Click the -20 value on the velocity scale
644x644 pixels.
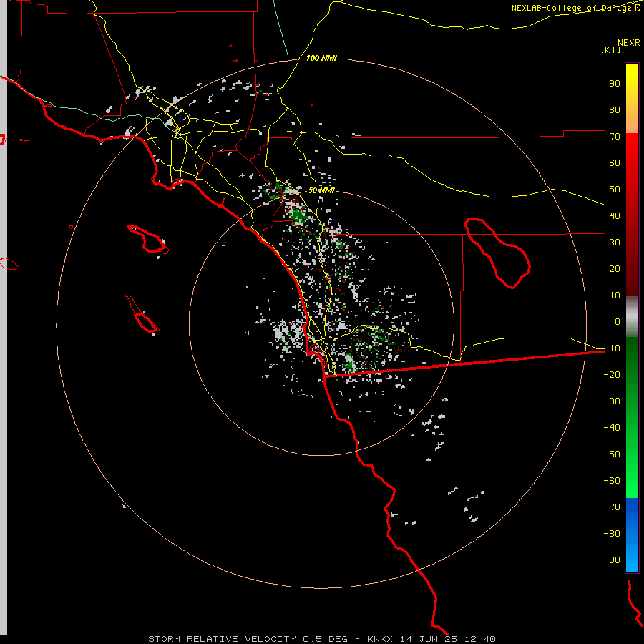(612, 375)
